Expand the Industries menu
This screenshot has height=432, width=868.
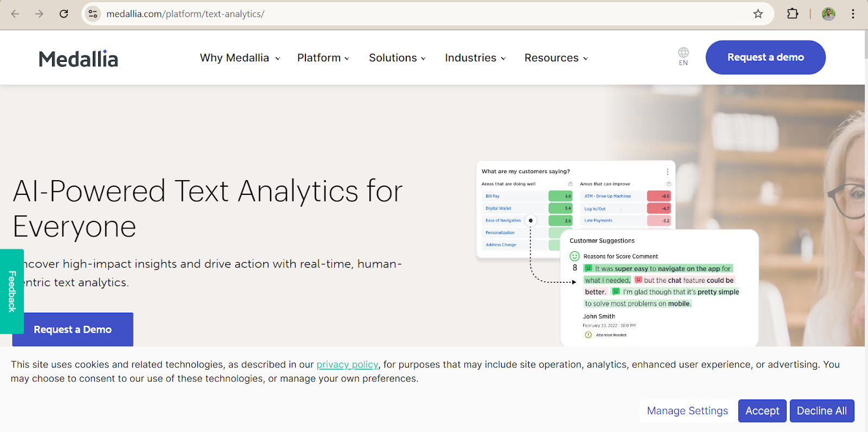pos(475,58)
